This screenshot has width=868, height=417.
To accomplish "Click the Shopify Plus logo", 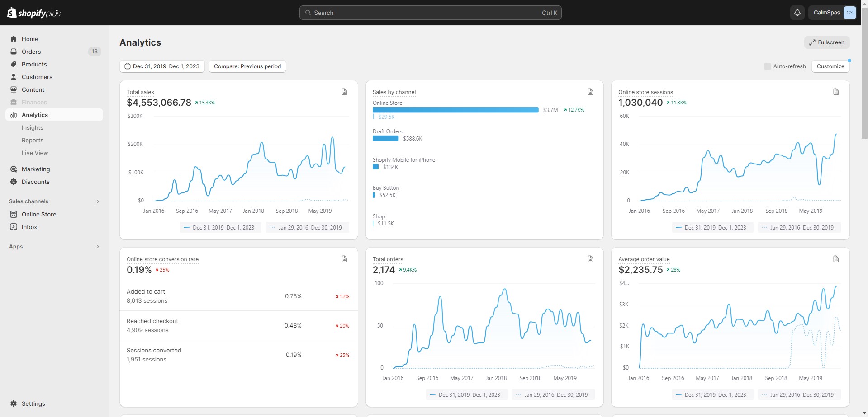I will click(34, 13).
